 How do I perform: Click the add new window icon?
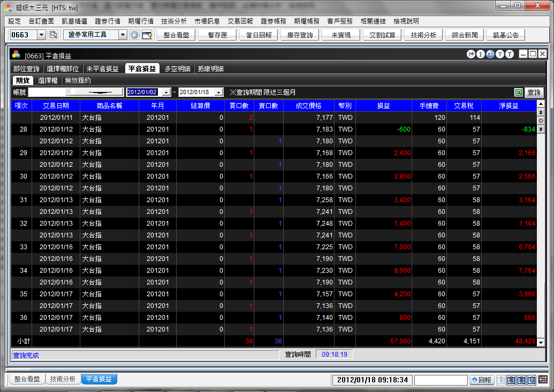pos(147,35)
